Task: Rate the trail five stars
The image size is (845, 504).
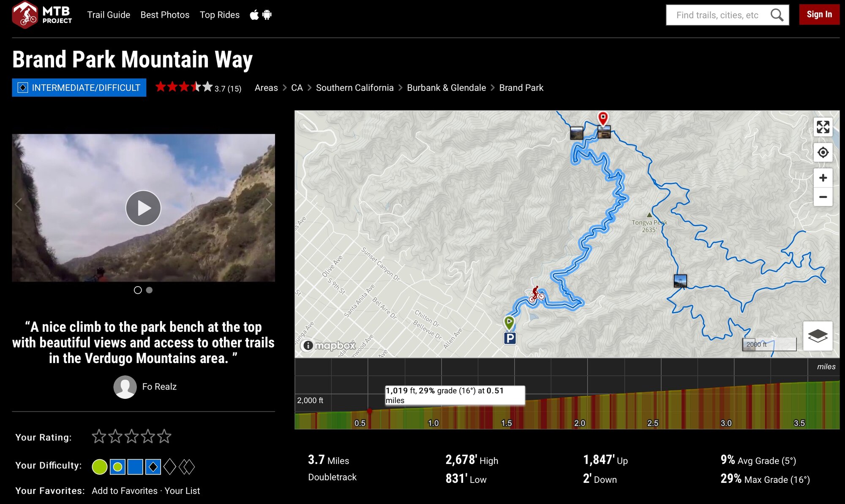Action: [164, 436]
